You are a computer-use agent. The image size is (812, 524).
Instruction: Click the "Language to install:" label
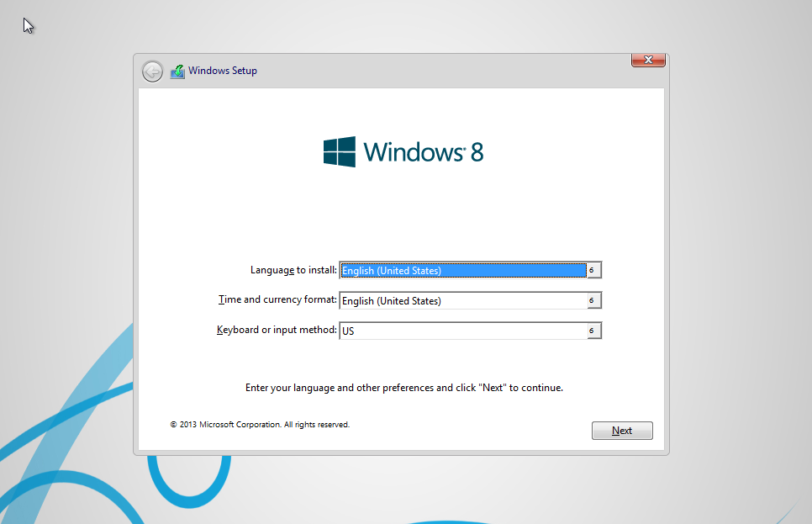[293, 270]
